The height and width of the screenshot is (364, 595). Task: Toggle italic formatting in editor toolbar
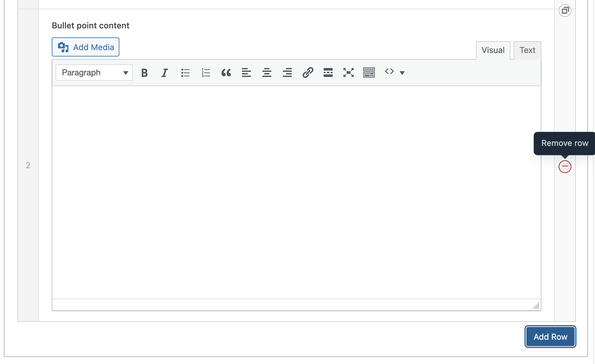165,73
